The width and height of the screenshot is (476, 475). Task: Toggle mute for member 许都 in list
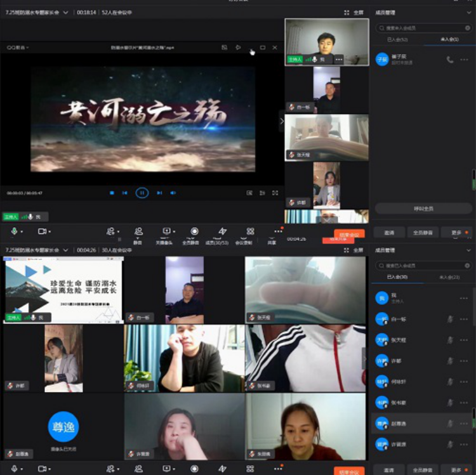pos(450,361)
